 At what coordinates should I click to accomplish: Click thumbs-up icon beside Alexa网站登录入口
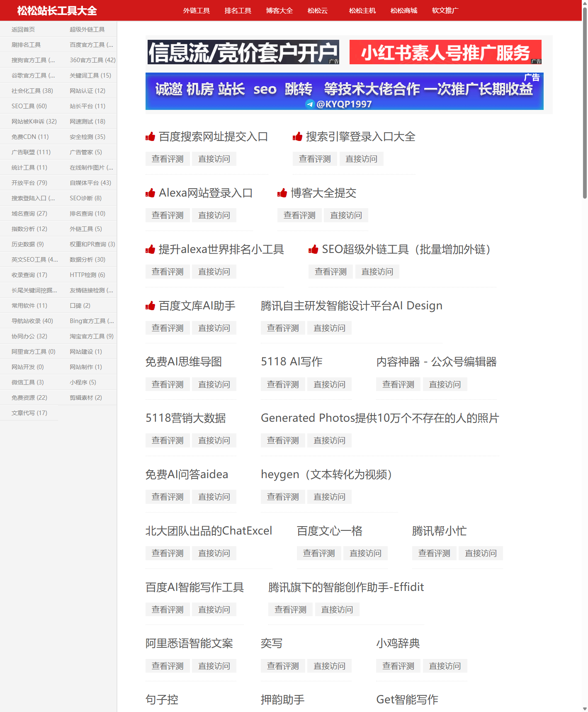tap(150, 193)
